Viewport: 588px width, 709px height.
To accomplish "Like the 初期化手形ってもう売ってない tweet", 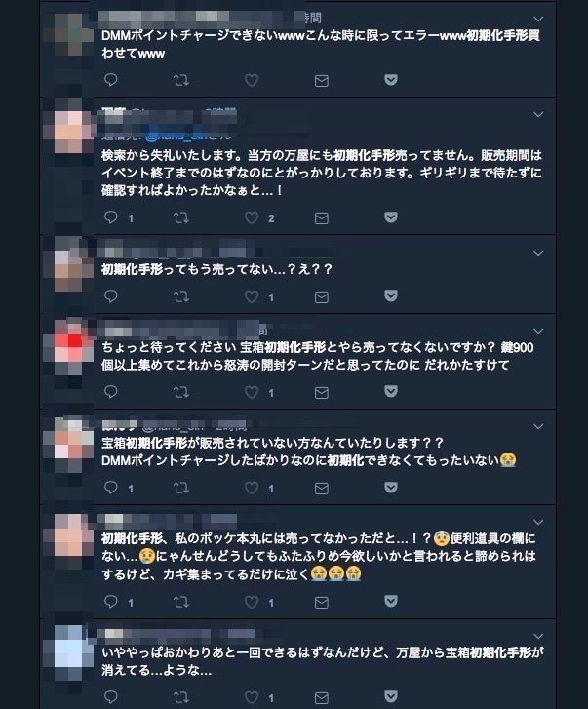I will click(252, 296).
